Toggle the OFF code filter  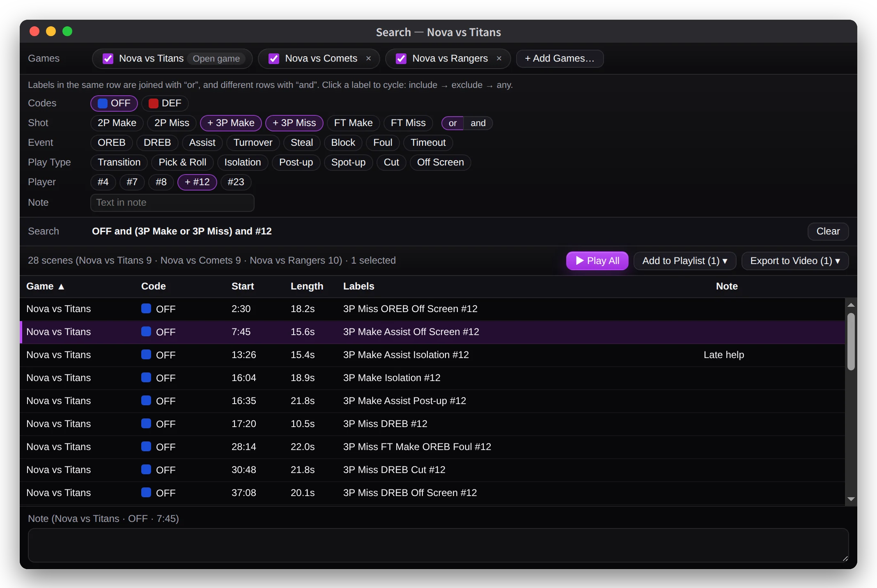[x=114, y=103]
